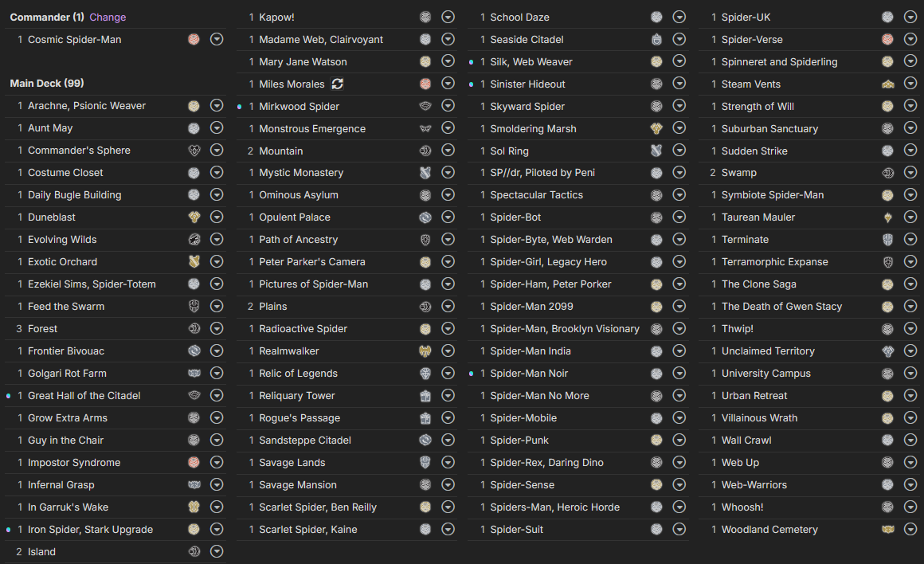The width and height of the screenshot is (924, 564).
Task: Click the set symbol for Monstrous Emergence
Action: (425, 128)
